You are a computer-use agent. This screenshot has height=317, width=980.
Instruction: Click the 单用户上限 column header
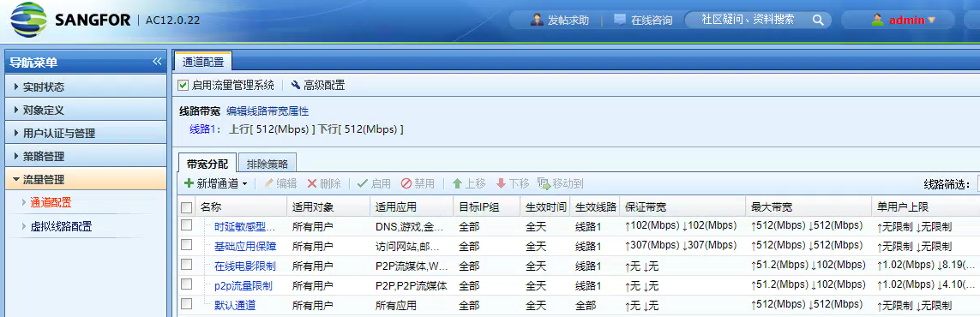(x=925, y=206)
